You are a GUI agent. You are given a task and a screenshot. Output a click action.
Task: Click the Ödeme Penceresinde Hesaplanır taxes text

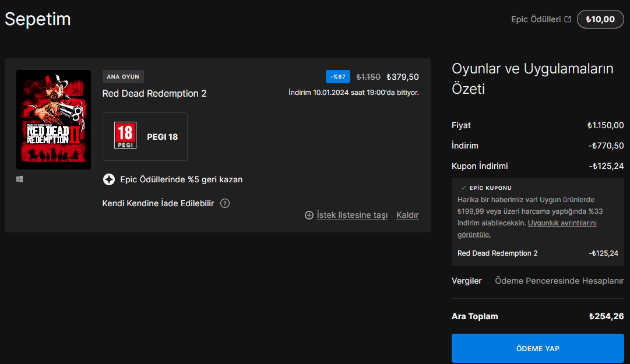point(559,281)
